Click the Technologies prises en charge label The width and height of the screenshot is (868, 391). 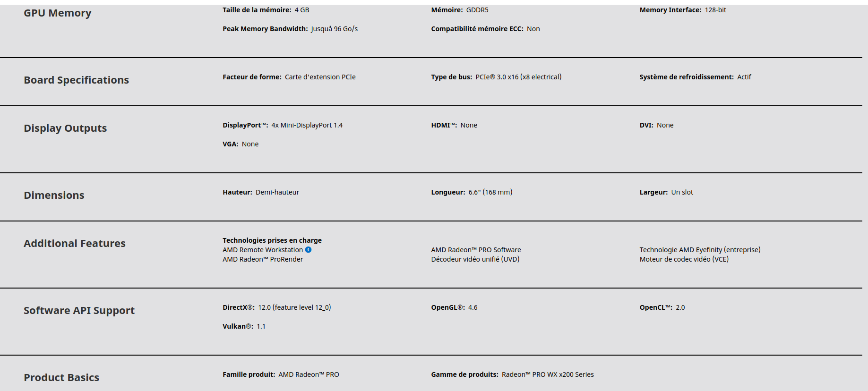pos(272,240)
